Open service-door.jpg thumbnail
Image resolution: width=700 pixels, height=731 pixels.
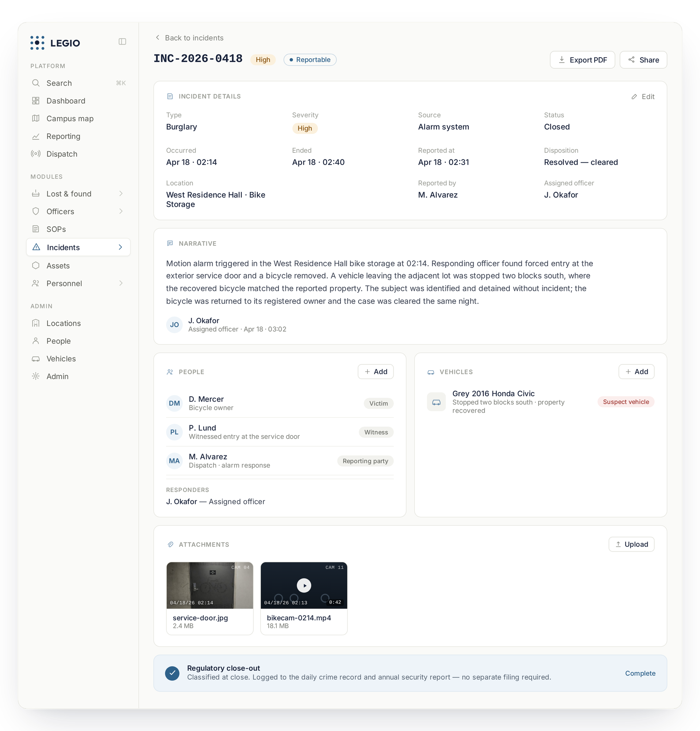(x=210, y=585)
